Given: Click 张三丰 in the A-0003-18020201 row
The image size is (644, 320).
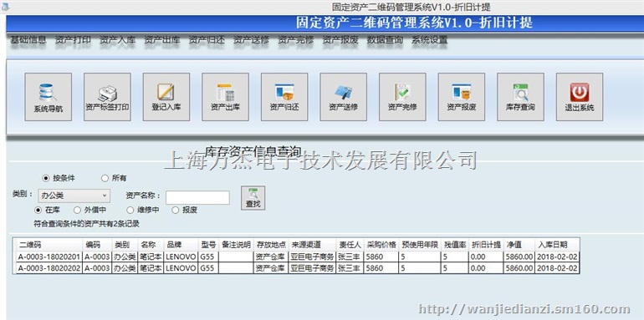Looking at the screenshot, I should coord(350,257).
